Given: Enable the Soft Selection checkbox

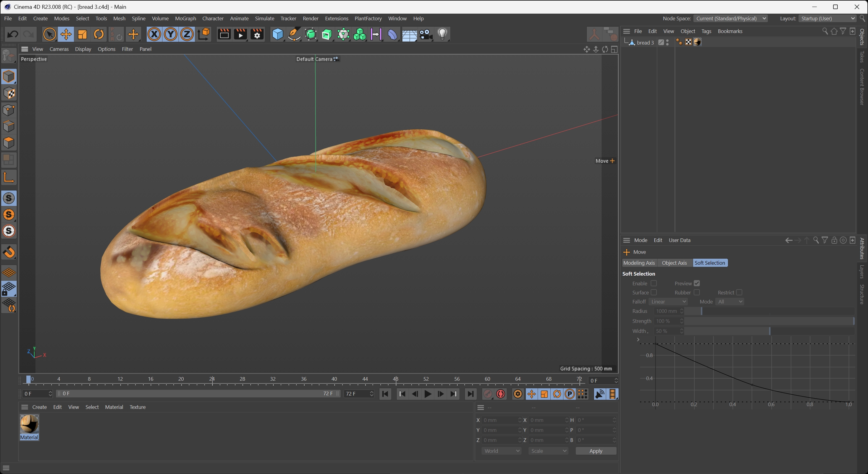Looking at the screenshot, I should pos(654,283).
